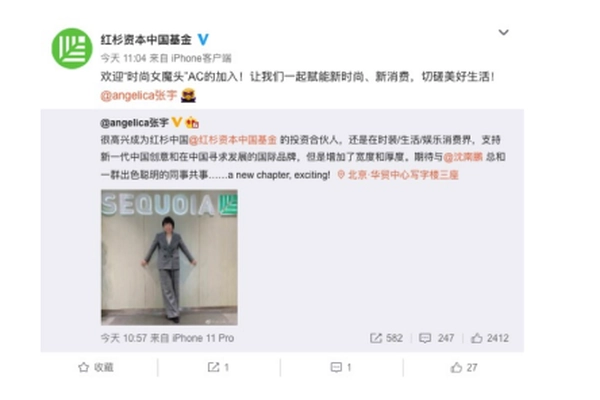Click the original post repost icon 582
600x400 pixels.
386,338
